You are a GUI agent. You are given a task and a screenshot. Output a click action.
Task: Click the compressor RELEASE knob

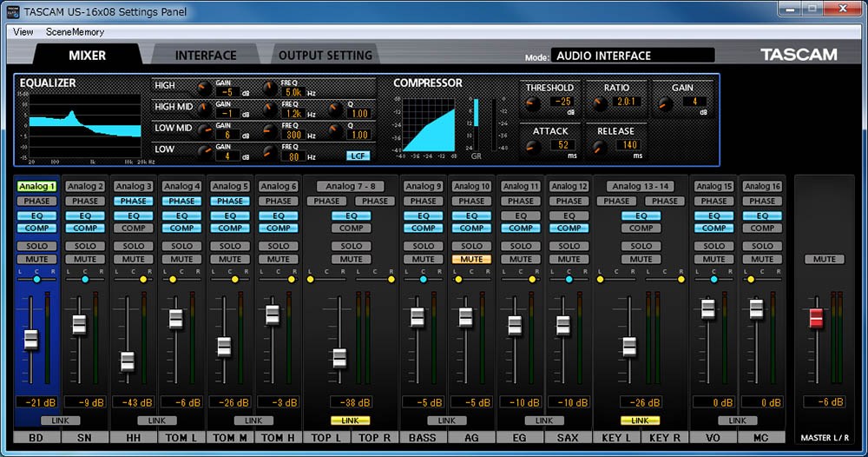point(598,147)
